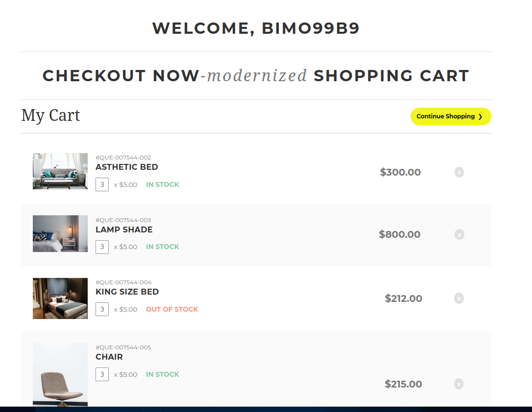532x412 pixels.
Task: Open the LAMP SHADE product title
Action: (124, 229)
